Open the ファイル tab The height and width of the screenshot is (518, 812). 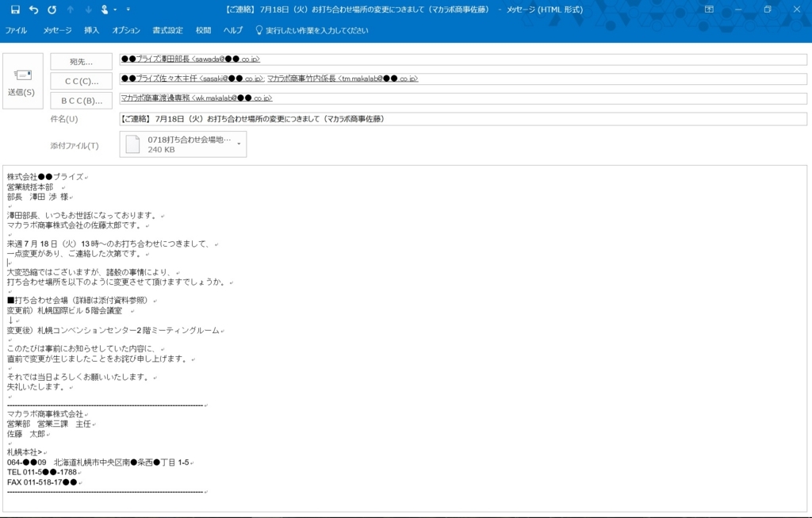(x=17, y=30)
